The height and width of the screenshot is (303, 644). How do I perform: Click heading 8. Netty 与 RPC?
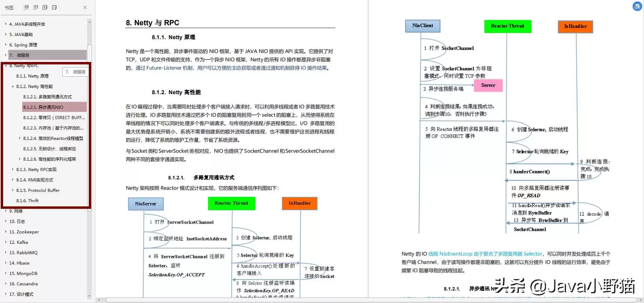[153, 23]
